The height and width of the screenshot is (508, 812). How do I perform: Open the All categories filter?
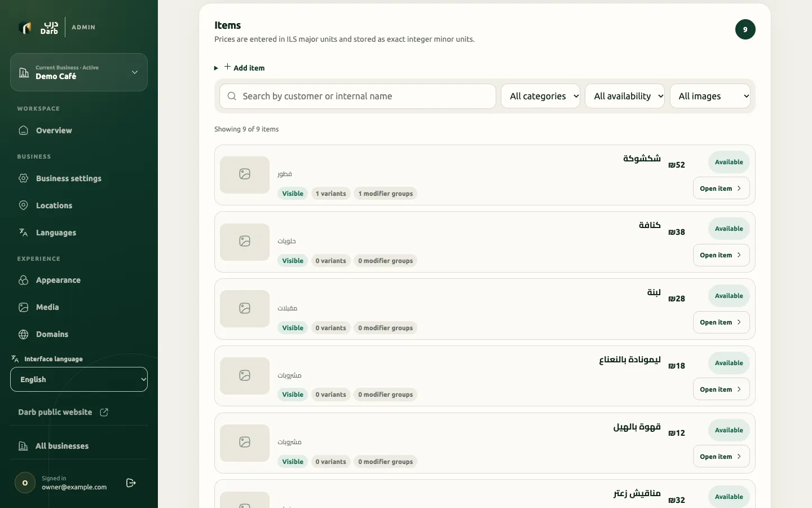pos(540,96)
